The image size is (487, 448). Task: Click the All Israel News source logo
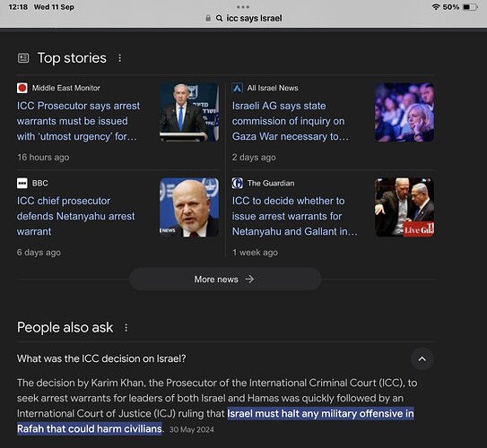pyautogui.click(x=238, y=88)
